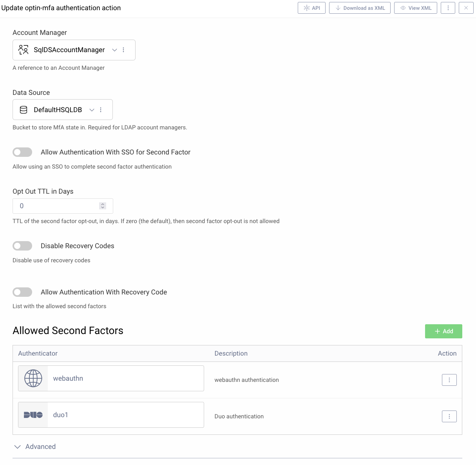Click the Add button for Allowed Second Factors

tap(443, 331)
